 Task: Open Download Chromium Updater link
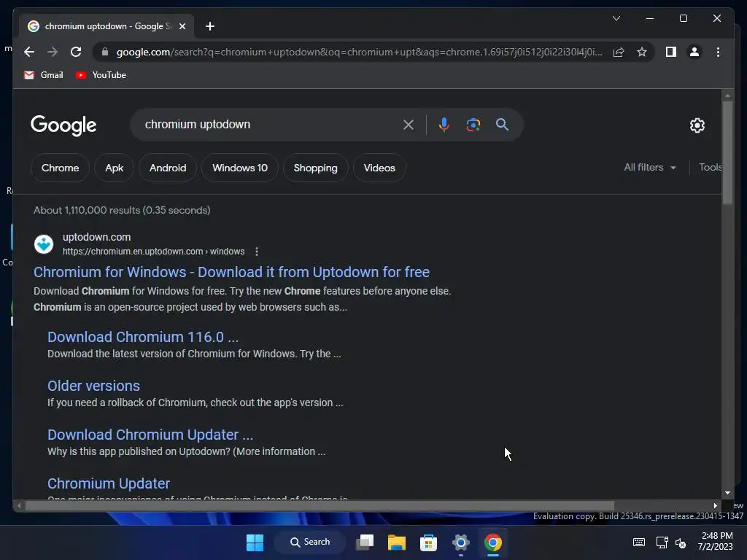(x=150, y=435)
